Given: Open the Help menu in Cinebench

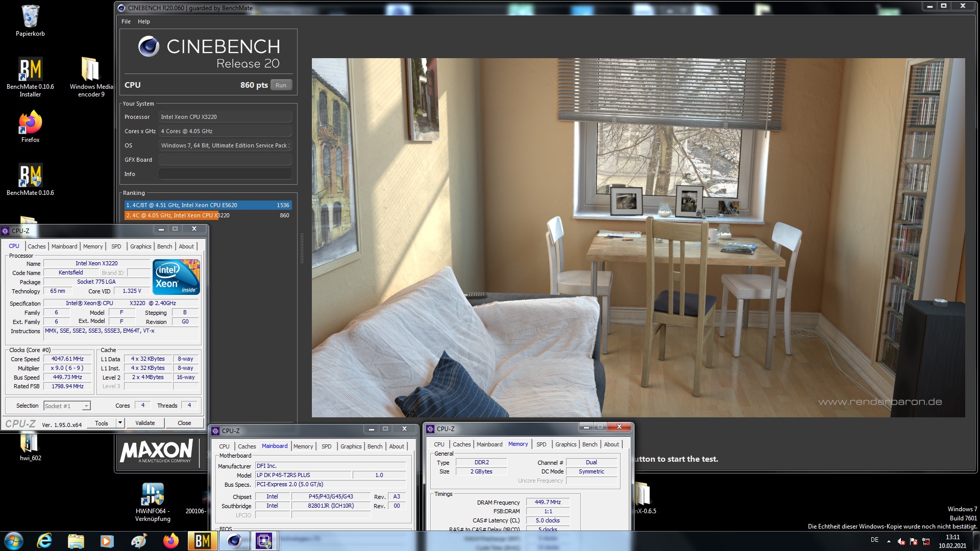Looking at the screenshot, I should click(x=144, y=21).
